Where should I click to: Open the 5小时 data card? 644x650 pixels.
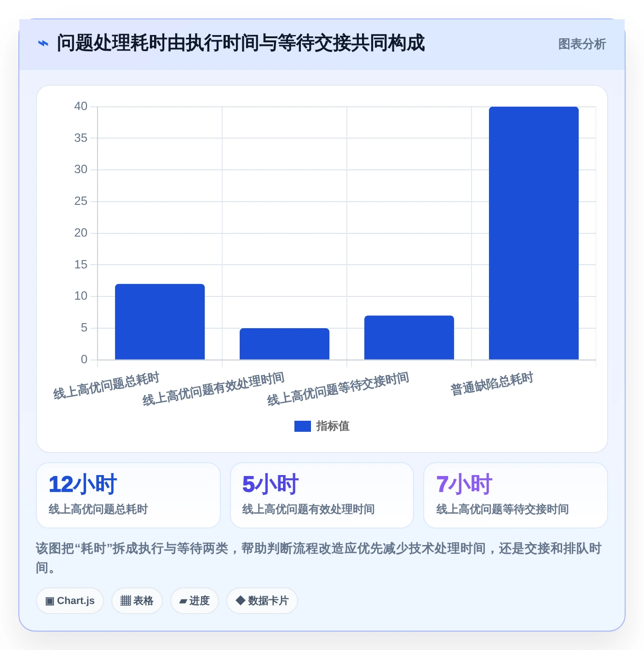pyautogui.click(x=322, y=495)
